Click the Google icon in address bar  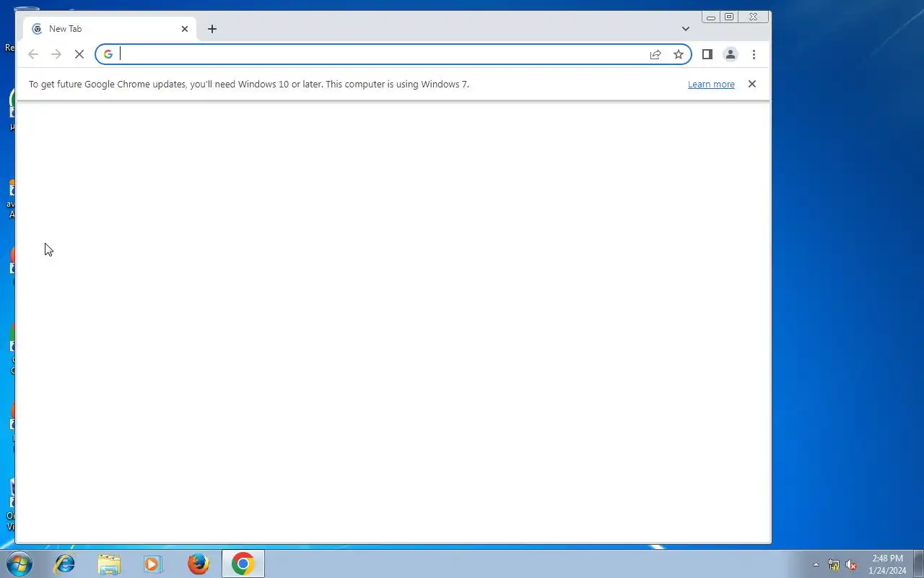coord(108,54)
